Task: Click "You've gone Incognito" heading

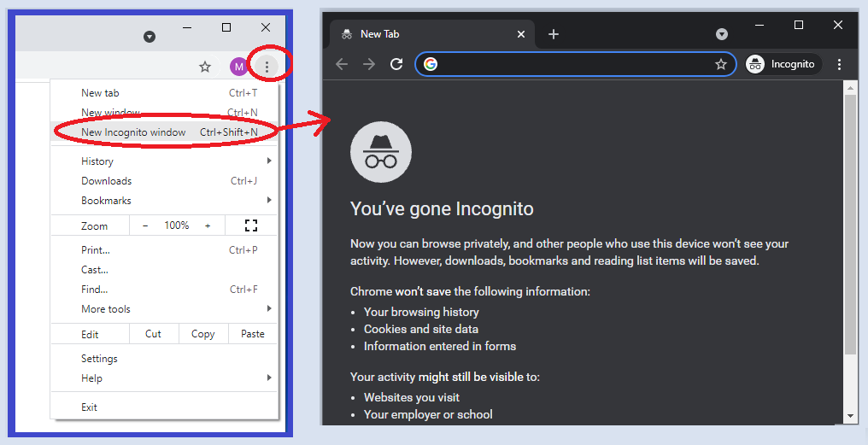Action: coord(442,209)
